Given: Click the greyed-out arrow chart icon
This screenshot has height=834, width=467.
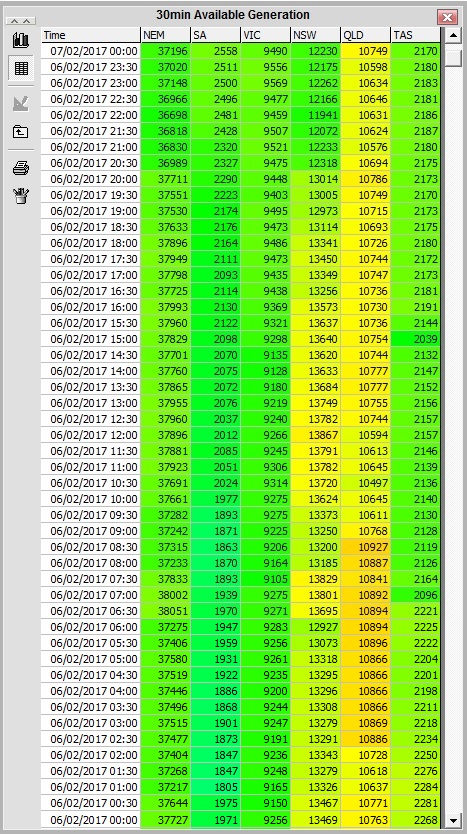Looking at the screenshot, I should pyautogui.click(x=21, y=104).
